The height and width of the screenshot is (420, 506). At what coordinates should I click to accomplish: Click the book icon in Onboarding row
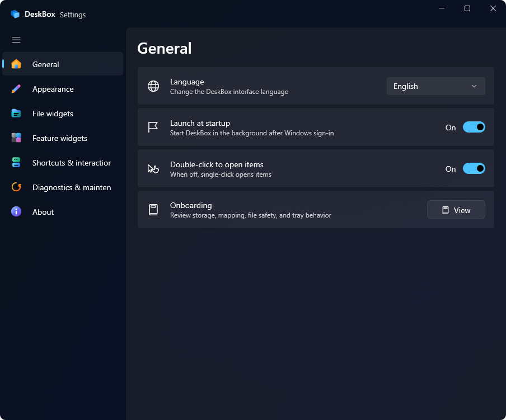pyautogui.click(x=153, y=210)
